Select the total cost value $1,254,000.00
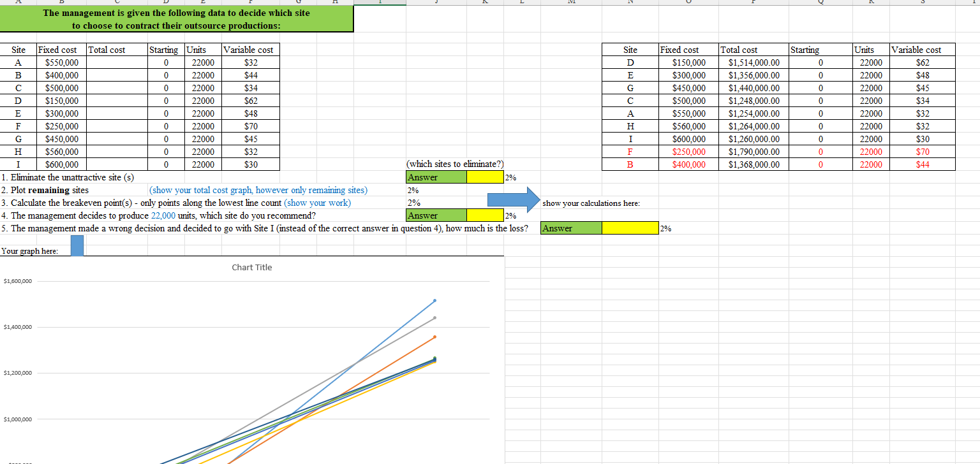980x464 pixels. click(754, 113)
